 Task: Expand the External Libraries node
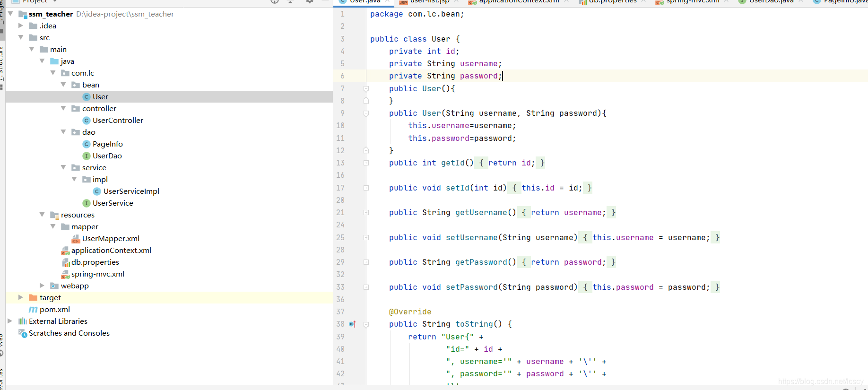click(9, 321)
